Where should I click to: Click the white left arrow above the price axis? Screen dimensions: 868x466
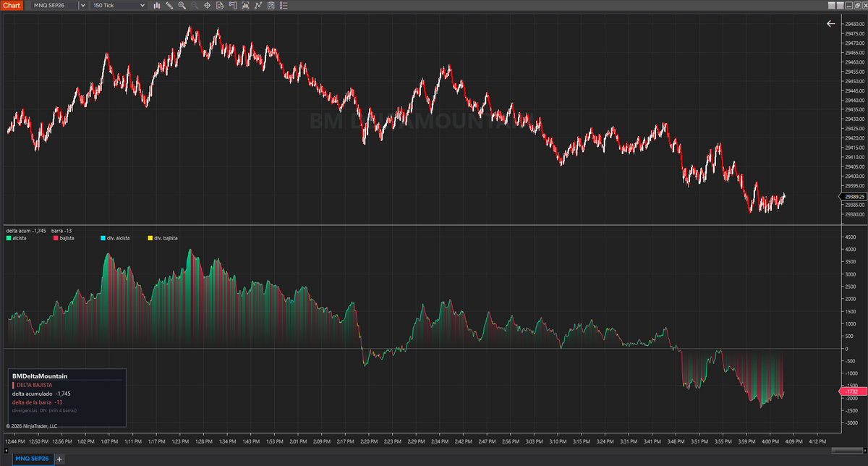point(830,24)
